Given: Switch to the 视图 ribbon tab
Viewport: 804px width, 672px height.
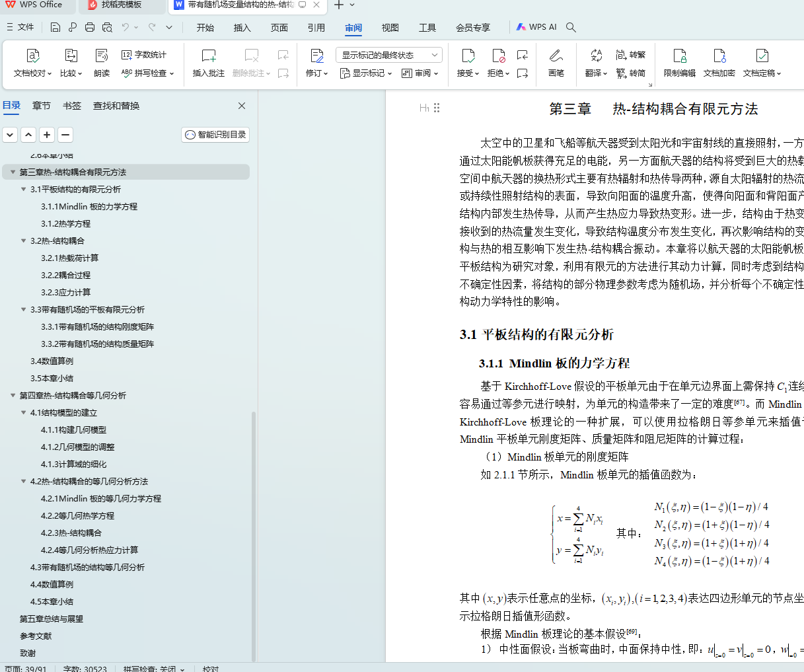Looking at the screenshot, I should coord(390,27).
